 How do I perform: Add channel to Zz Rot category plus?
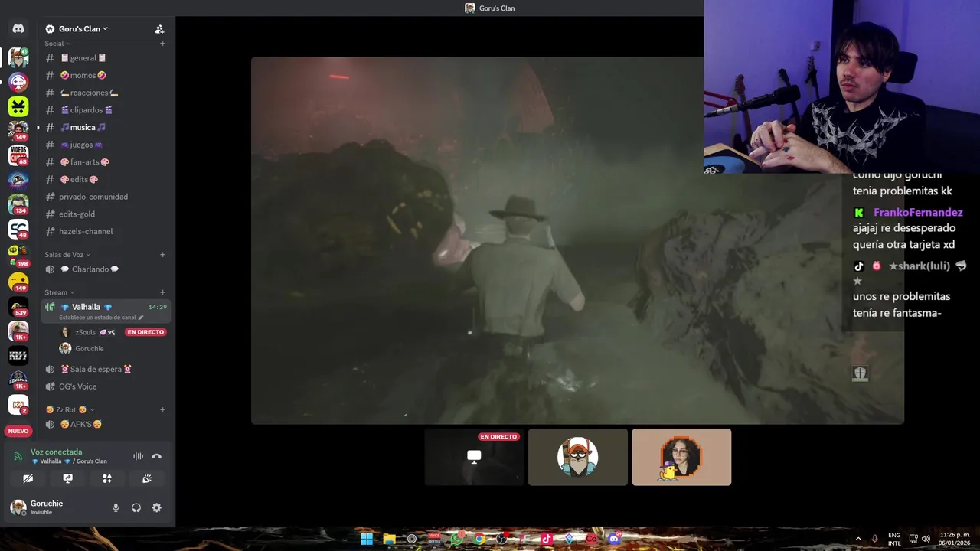click(162, 409)
